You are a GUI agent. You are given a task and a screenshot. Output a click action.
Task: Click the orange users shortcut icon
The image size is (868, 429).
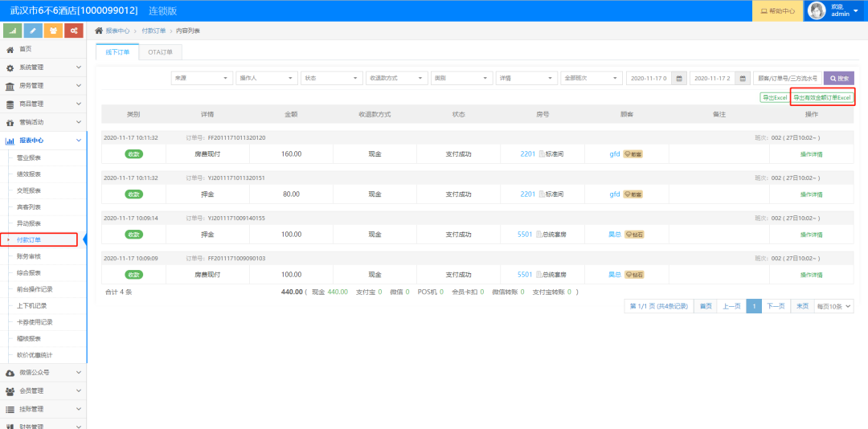53,31
